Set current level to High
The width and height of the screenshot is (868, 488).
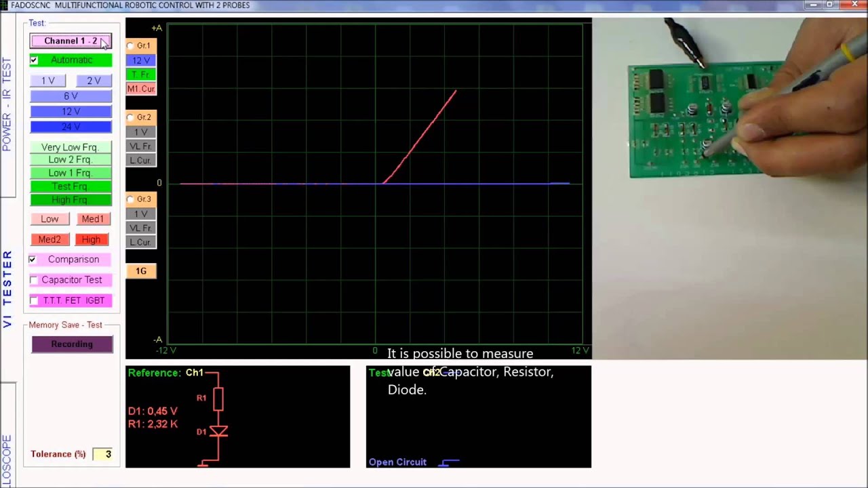91,239
